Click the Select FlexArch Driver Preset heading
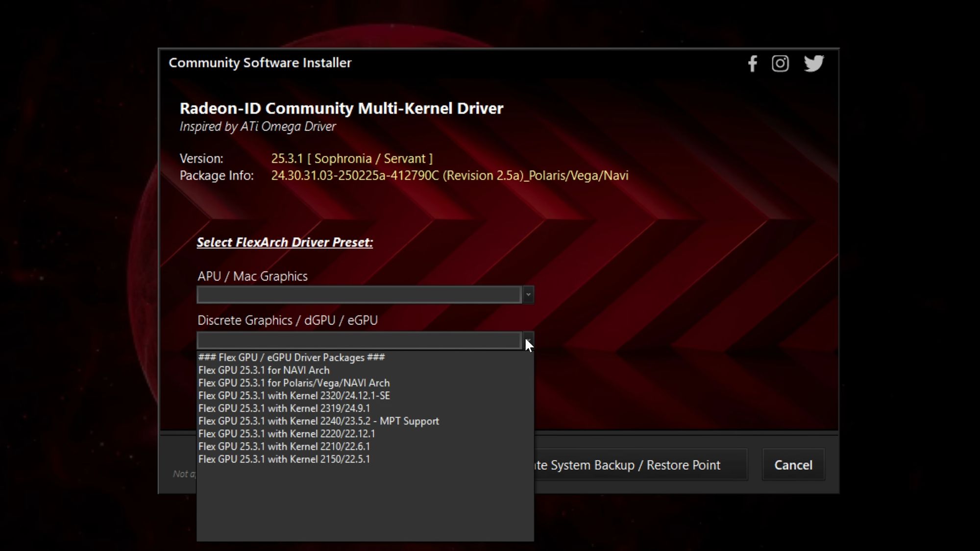 [285, 242]
